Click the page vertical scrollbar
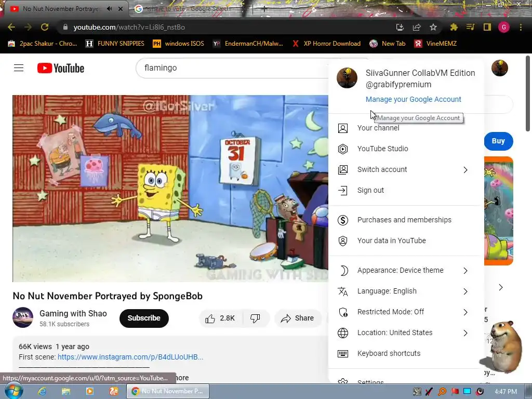This screenshot has height=399, width=532. [528, 95]
